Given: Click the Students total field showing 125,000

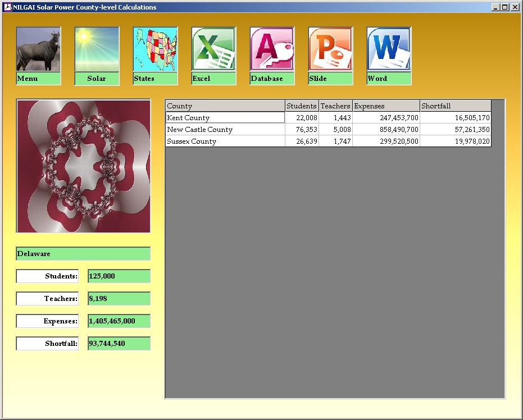Looking at the screenshot, I should point(119,276).
